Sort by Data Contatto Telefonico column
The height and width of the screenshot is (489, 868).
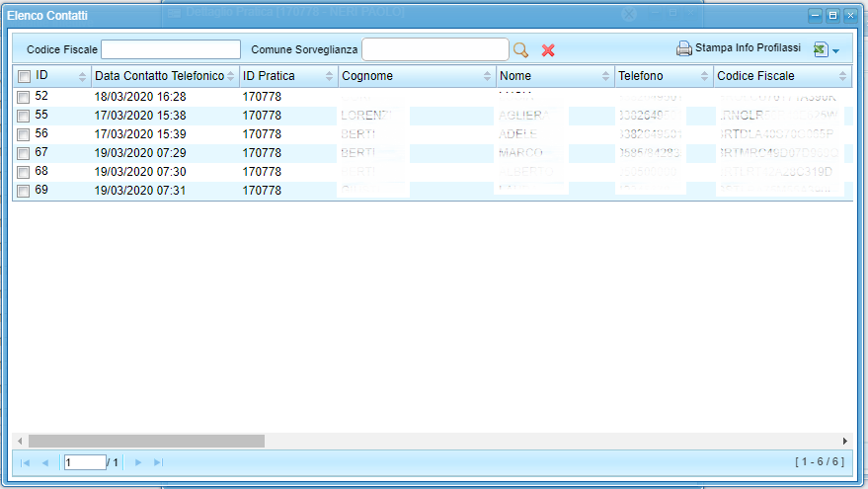pyautogui.click(x=231, y=77)
